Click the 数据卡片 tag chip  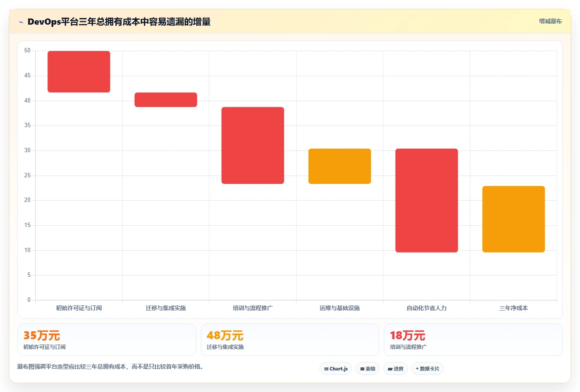[x=427, y=369]
